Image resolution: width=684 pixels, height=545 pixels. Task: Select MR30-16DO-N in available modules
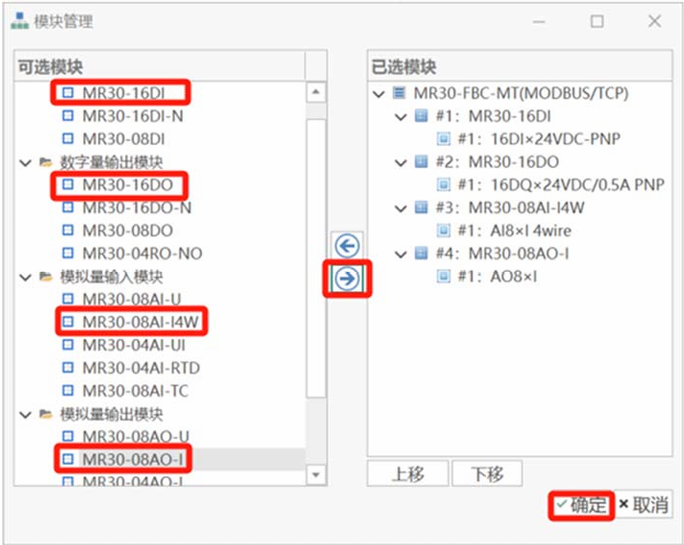click(x=137, y=207)
